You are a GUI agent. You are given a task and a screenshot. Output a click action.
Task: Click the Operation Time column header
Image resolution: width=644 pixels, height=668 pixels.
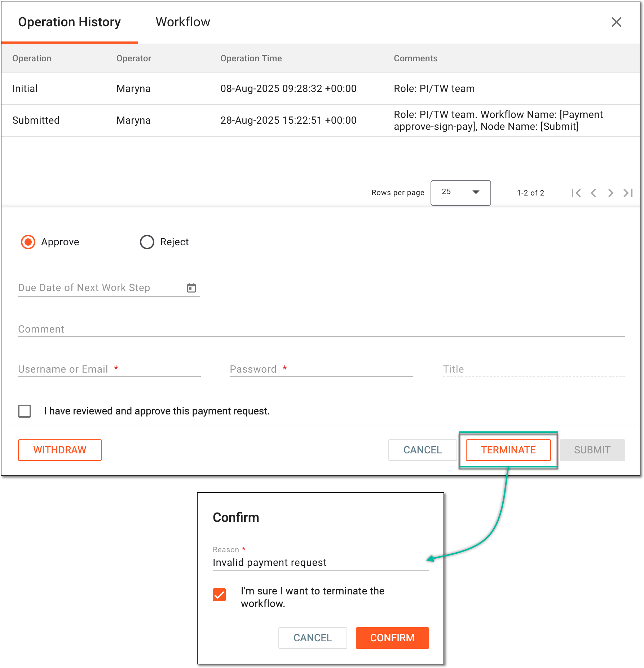[x=251, y=58]
